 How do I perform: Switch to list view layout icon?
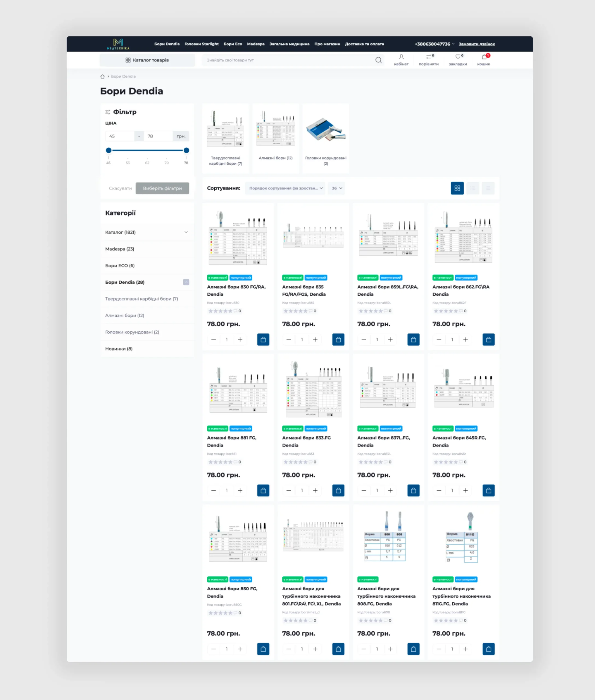[473, 188]
